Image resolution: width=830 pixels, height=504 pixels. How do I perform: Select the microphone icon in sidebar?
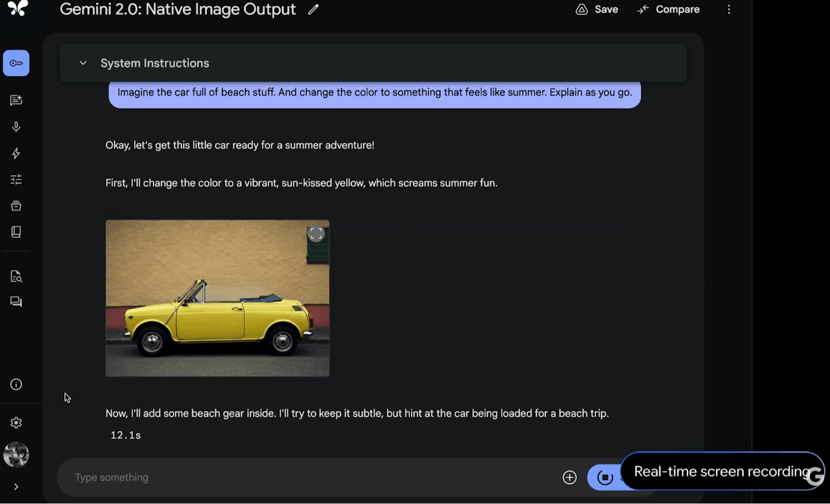(x=16, y=127)
